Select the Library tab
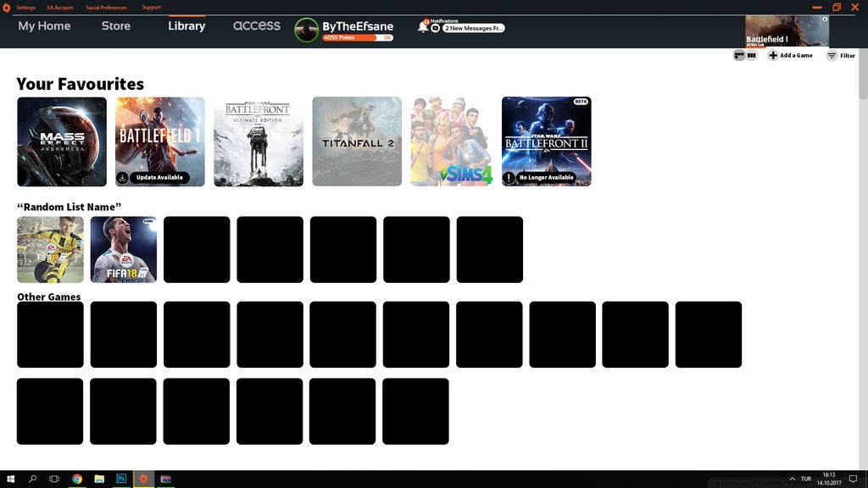Image resolution: width=868 pixels, height=488 pixels. point(186,26)
